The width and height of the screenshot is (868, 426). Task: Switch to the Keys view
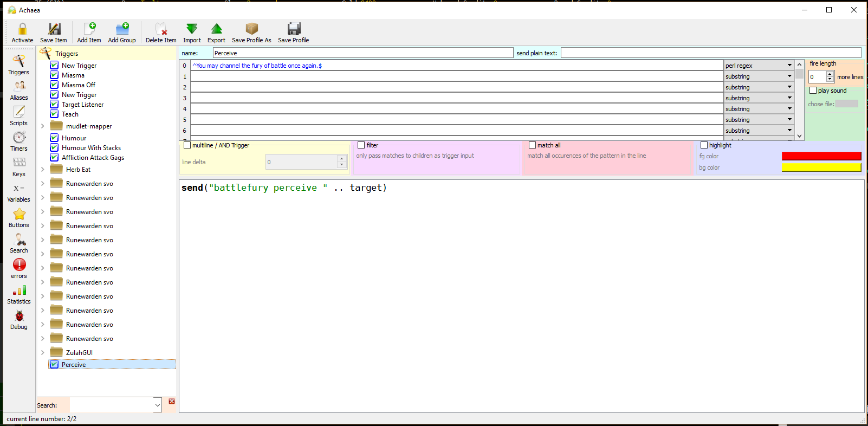19,167
